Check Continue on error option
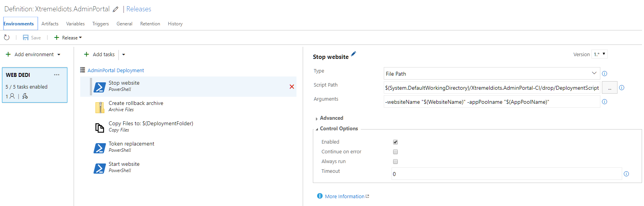This screenshot has width=644, height=206. coord(395,152)
